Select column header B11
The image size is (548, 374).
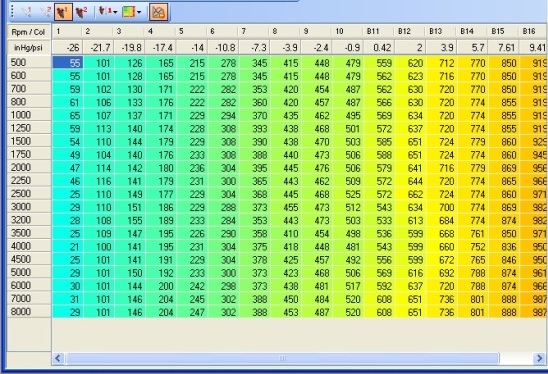click(x=379, y=31)
